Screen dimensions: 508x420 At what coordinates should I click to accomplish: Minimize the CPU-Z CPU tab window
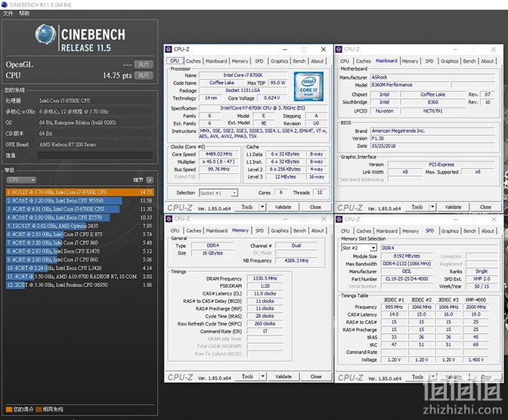(x=285, y=49)
